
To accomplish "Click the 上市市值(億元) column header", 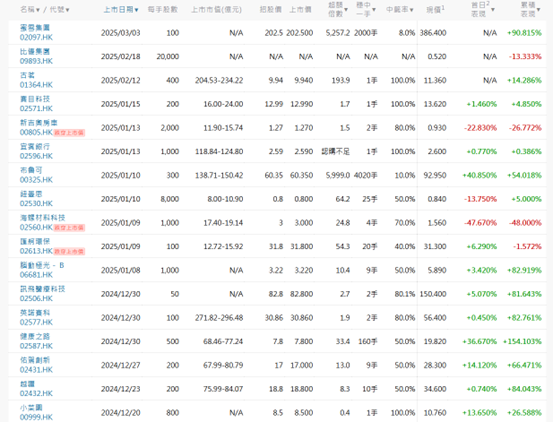I will 217,10.
